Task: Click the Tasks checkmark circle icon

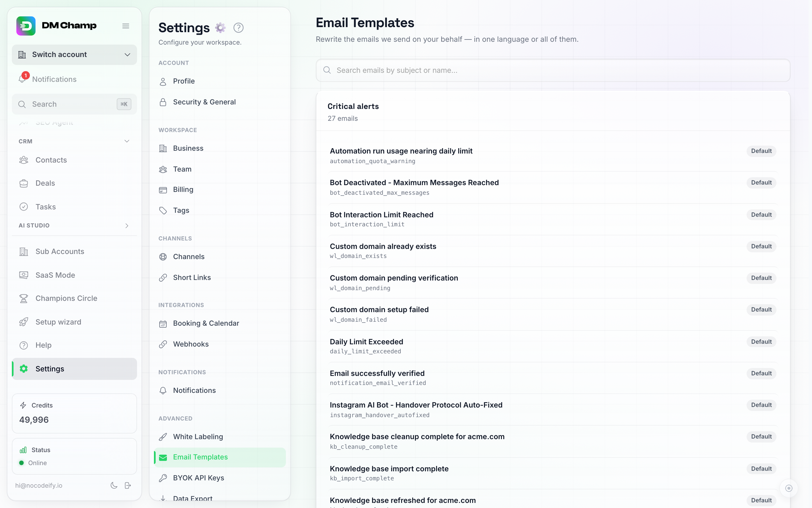Action: click(23, 207)
